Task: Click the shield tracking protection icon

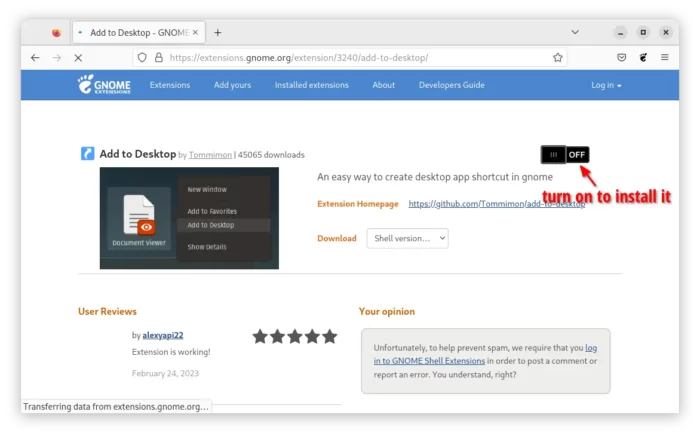Action: click(x=142, y=58)
